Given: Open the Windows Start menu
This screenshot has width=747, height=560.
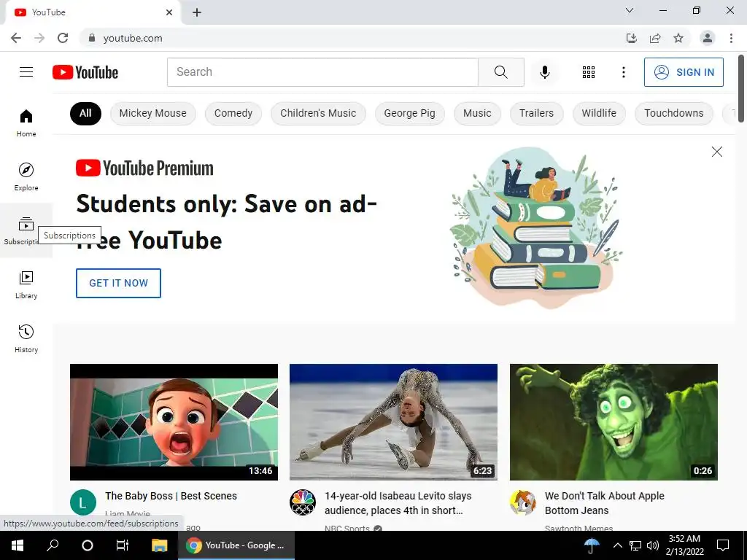Looking at the screenshot, I should click(18, 545).
